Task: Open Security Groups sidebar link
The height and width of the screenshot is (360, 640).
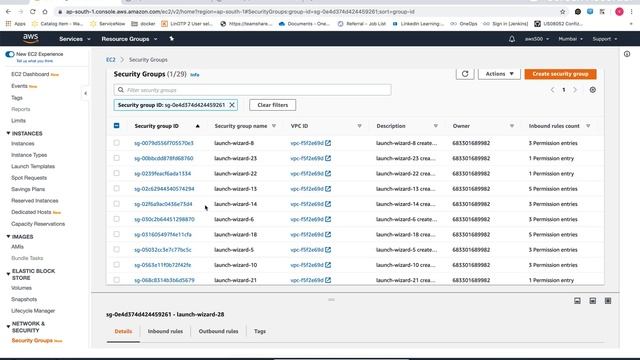Action: (x=32, y=340)
